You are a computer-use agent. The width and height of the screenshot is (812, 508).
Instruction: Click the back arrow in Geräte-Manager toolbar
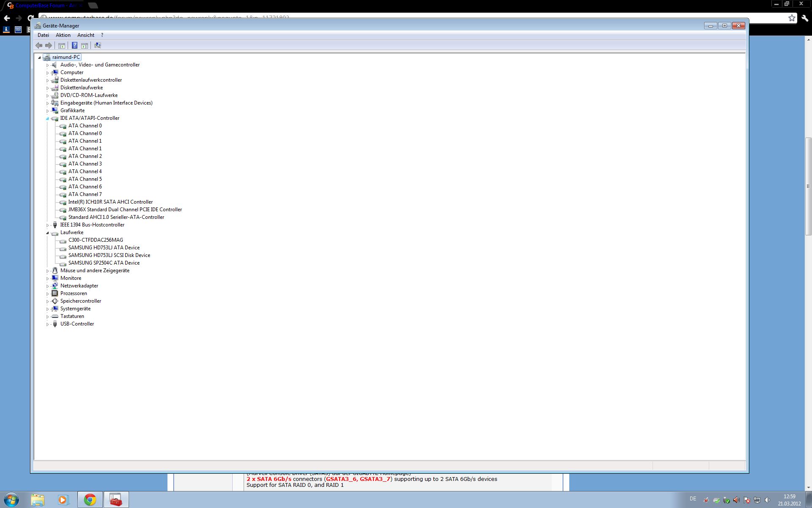tap(39, 45)
